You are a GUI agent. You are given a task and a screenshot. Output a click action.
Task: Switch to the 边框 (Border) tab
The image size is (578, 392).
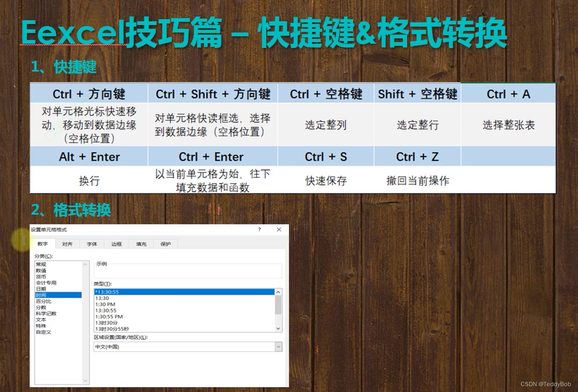[x=116, y=244]
